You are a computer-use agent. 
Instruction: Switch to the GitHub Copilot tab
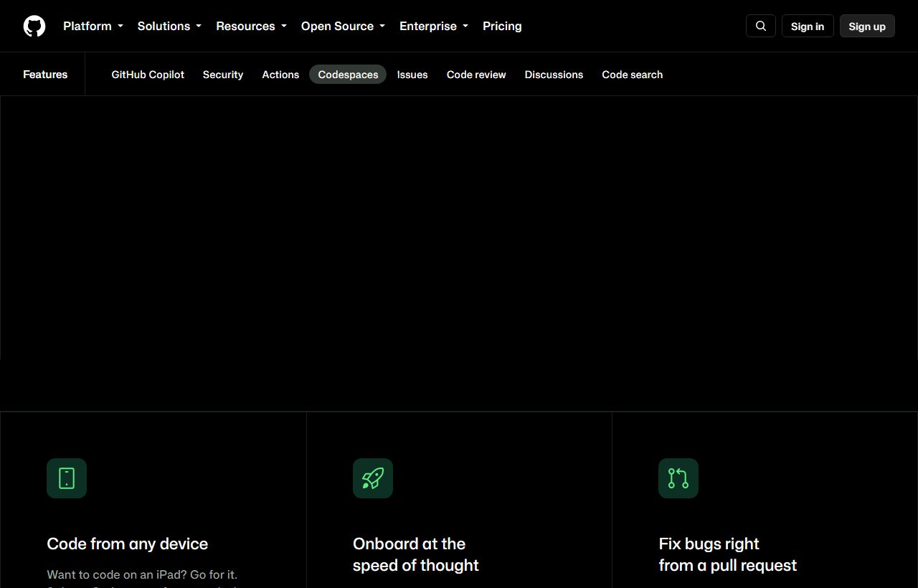[148, 75]
